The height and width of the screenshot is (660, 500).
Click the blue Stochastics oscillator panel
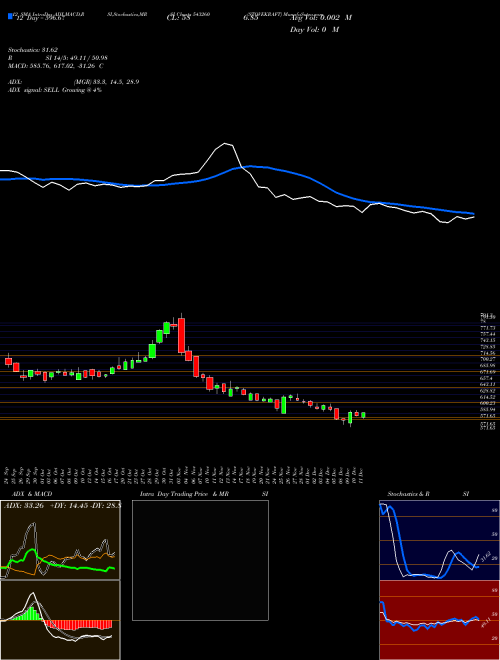click(x=439, y=540)
